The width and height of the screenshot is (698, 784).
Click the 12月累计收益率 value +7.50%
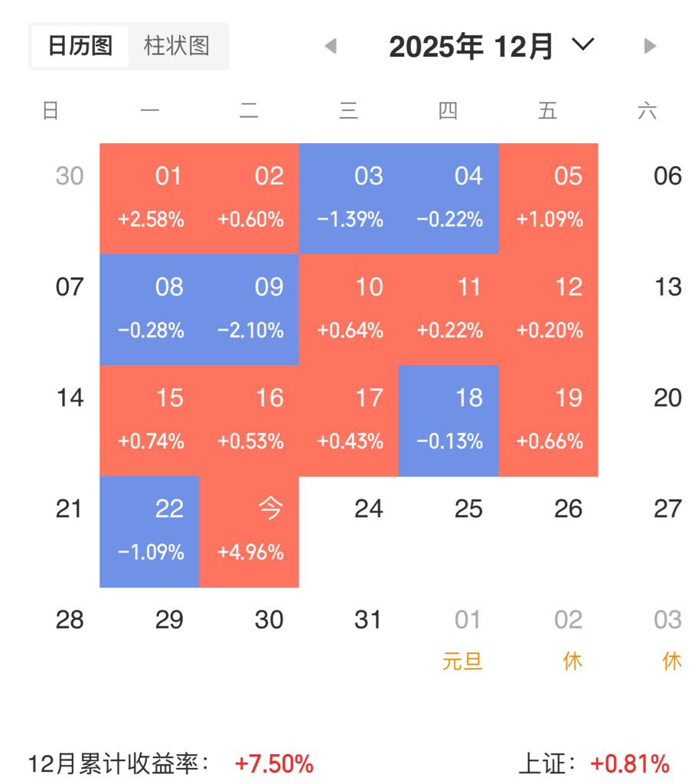pos(274,764)
